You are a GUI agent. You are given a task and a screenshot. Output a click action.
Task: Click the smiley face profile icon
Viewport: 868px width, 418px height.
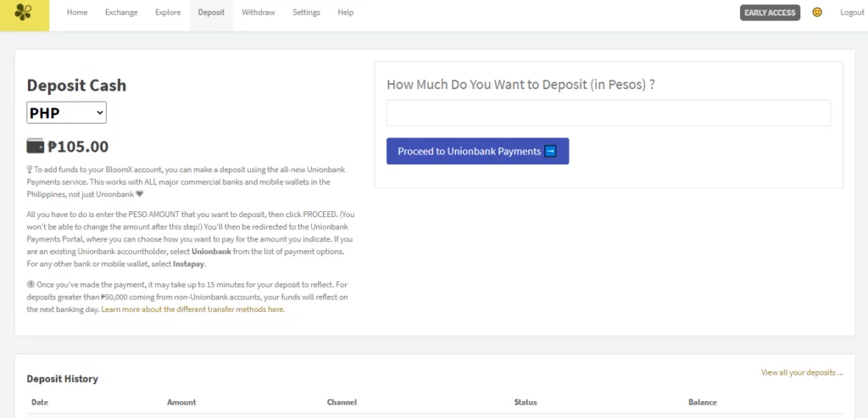[x=817, y=12]
